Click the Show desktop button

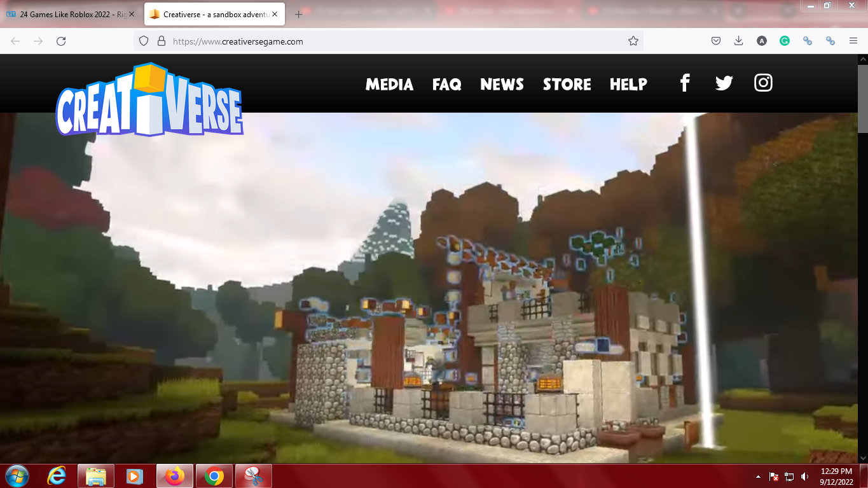point(864,477)
